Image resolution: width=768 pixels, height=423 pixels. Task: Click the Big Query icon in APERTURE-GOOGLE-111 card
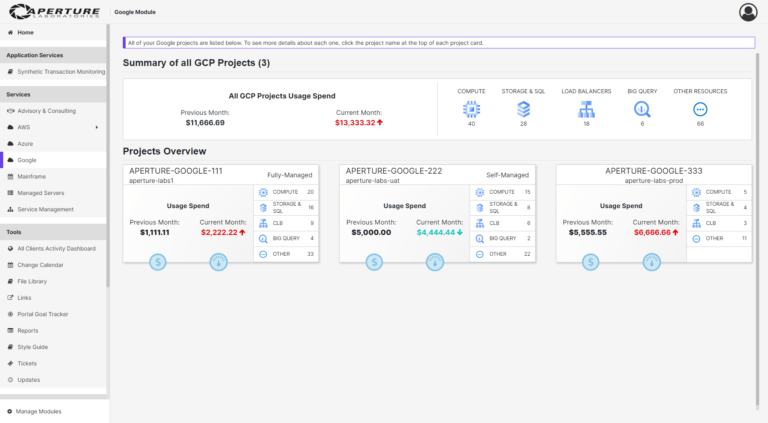263,238
